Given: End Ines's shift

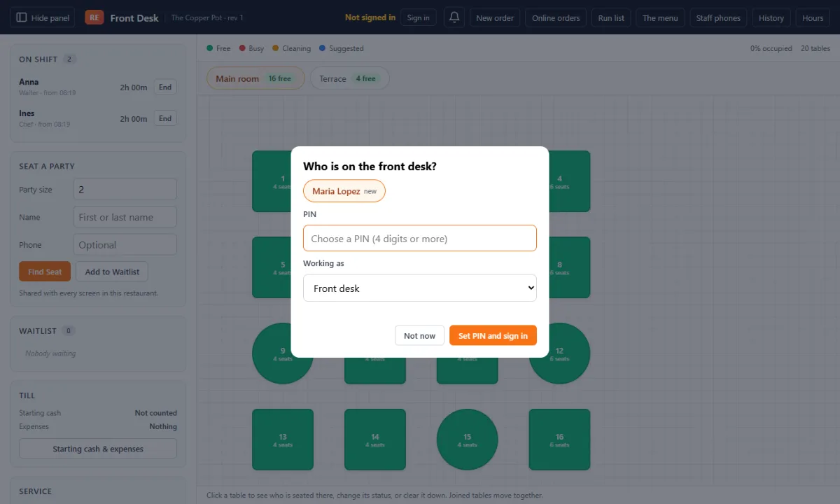Looking at the screenshot, I should click(x=165, y=118).
